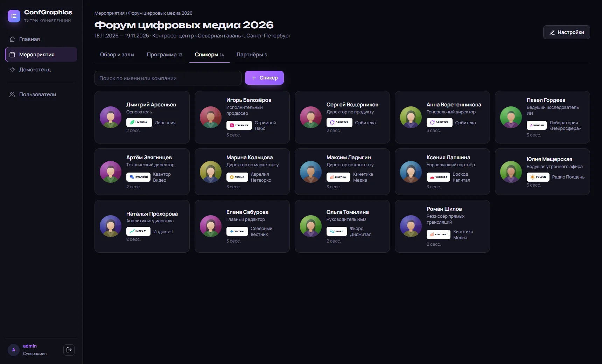
Task: Open Демо-стенд in the sidebar
Action: tap(41, 70)
